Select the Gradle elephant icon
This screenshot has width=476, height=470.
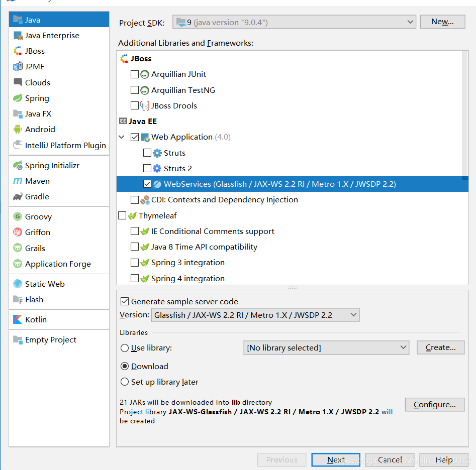point(18,196)
